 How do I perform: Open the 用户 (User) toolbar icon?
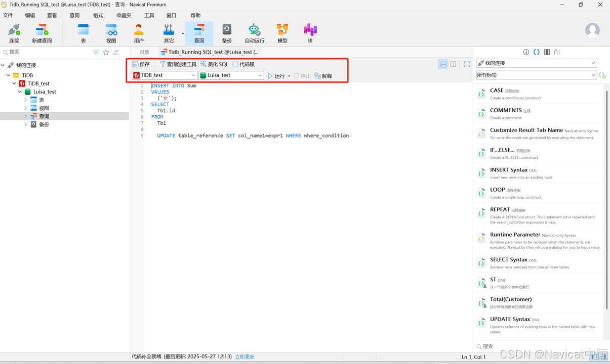139,33
